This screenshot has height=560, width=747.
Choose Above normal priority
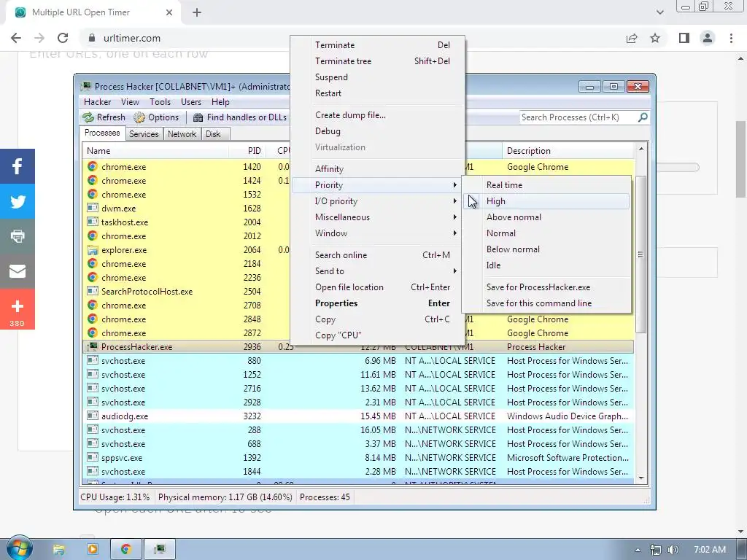(546, 217)
